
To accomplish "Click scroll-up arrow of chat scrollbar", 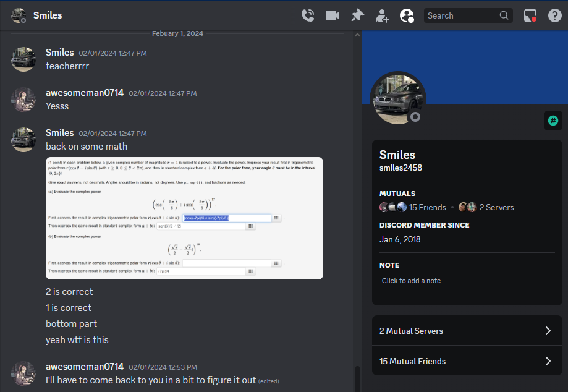I will point(357,35).
